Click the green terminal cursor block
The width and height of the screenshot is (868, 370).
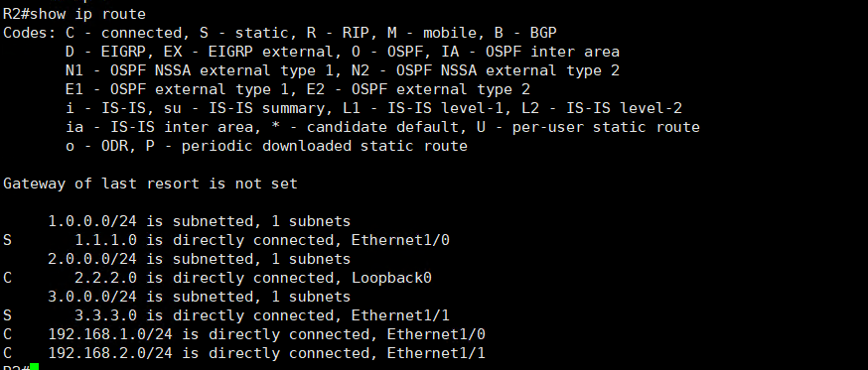click(x=34, y=367)
